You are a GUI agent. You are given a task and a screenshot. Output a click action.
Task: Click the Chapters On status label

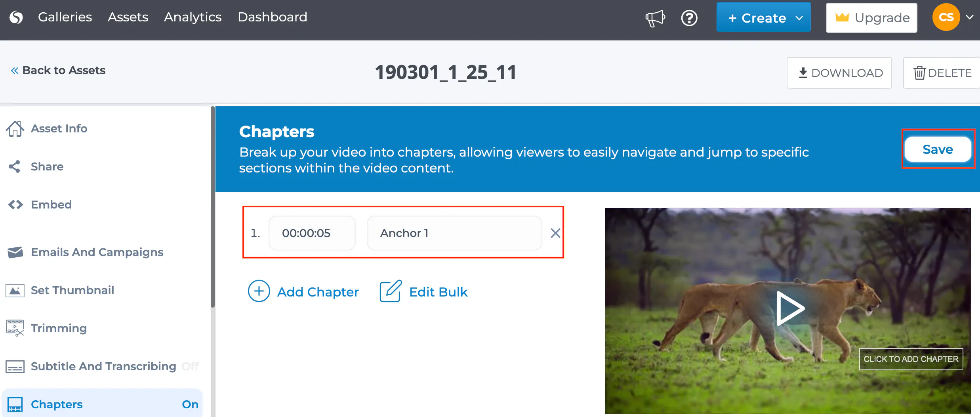190,404
